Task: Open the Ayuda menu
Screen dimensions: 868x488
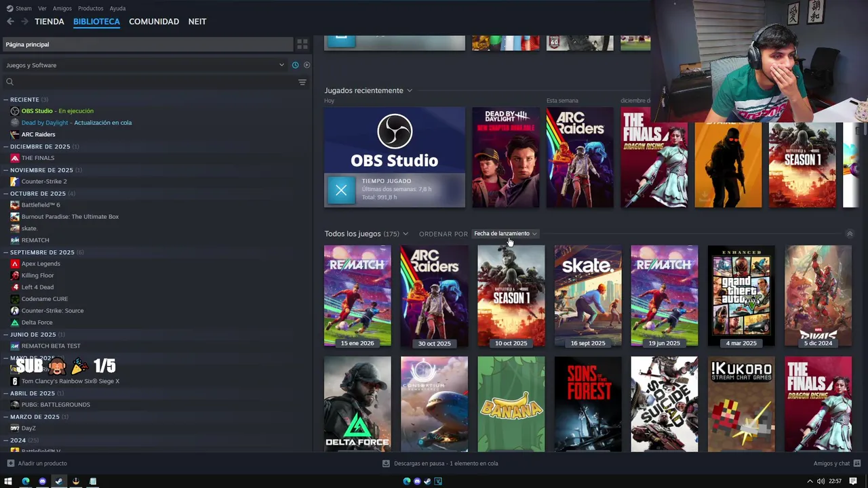Action: click(117, 8)
